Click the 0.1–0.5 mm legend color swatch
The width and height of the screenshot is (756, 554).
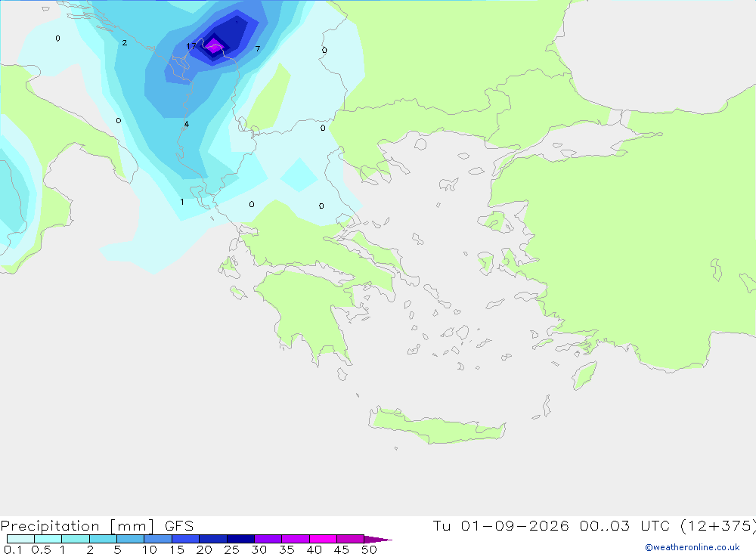[x=20, y=539]
